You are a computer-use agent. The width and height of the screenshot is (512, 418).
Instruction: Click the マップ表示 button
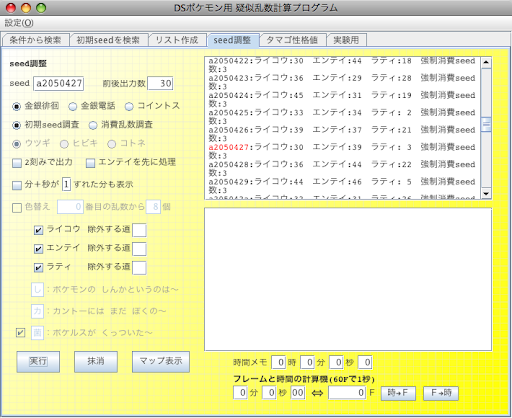[x=161, y=361]
